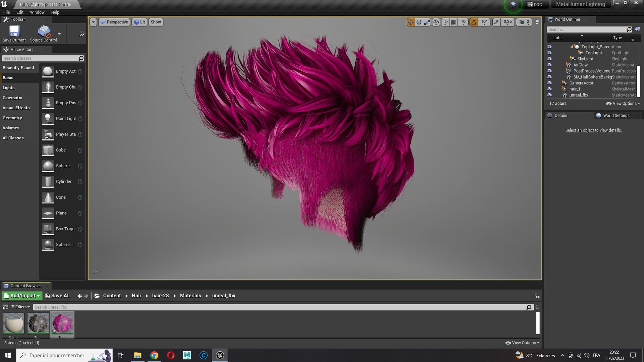Screen dimensions: 644x362
Task: Select the pink hair material thumbnail
Action: pos(62,323)
